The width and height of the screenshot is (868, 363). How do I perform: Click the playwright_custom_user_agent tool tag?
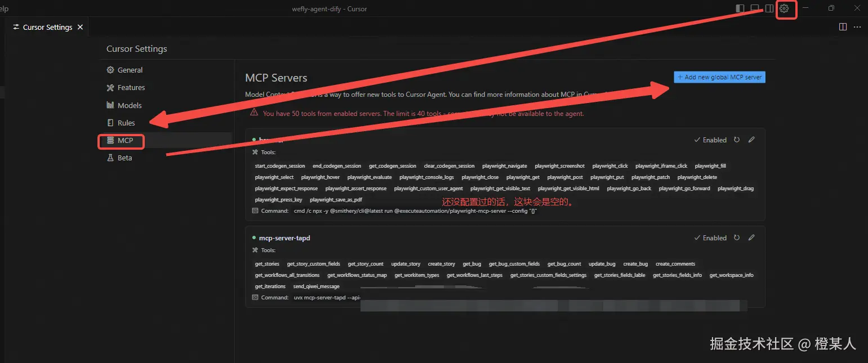tap(429, 189)
